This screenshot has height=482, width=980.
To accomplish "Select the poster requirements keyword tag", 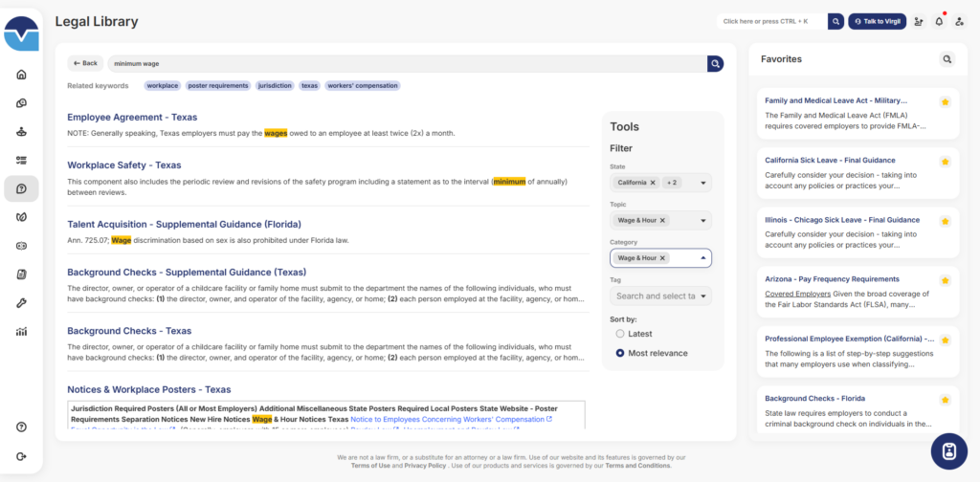I will (217, 85).
